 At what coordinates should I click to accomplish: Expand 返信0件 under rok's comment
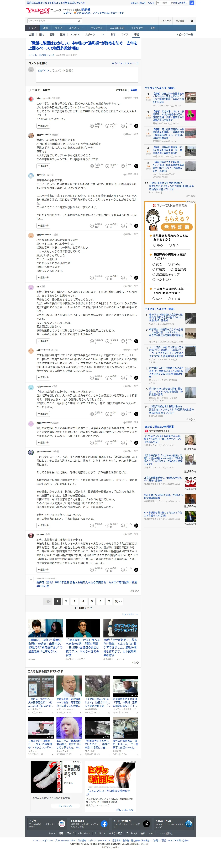tap(43, 414)
